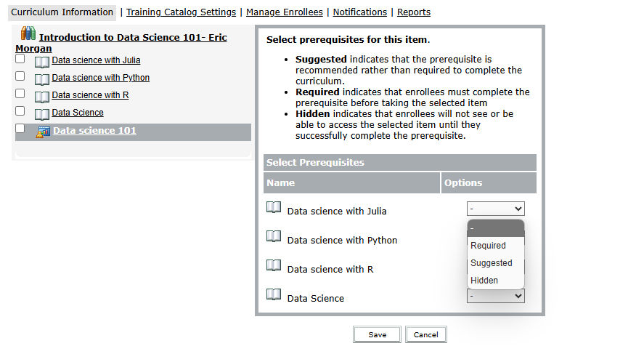Viewport: 644px width, 354px height.
Task: Click book icon beside Data science with R tree item
Action: [x=42, y=97]
